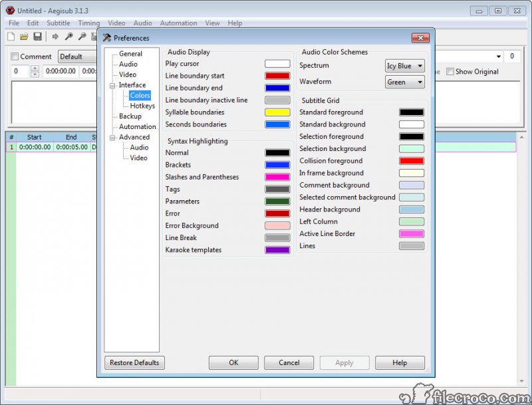Click Error Background pink swatch
The height and width of the screenshot is (405, 532).
point(277,225)
